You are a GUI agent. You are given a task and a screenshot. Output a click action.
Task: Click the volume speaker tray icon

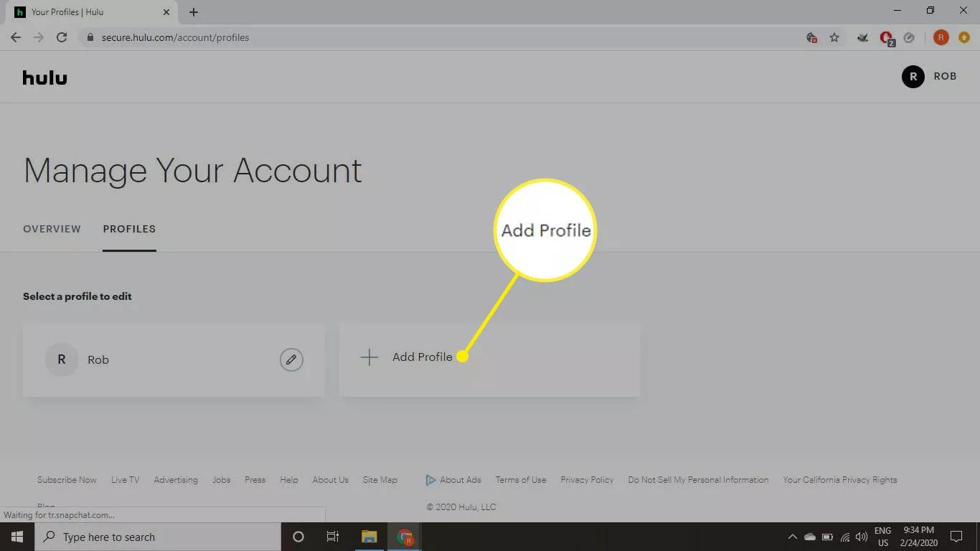(862, 537)
